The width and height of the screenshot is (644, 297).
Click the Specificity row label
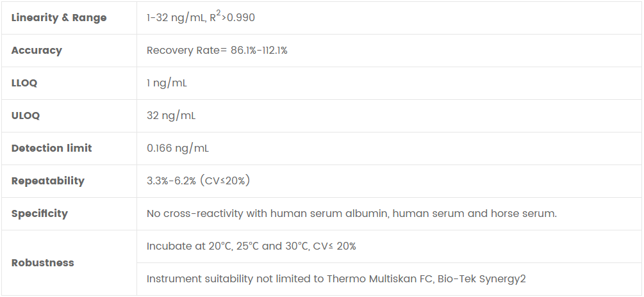(x=39, y=214)
